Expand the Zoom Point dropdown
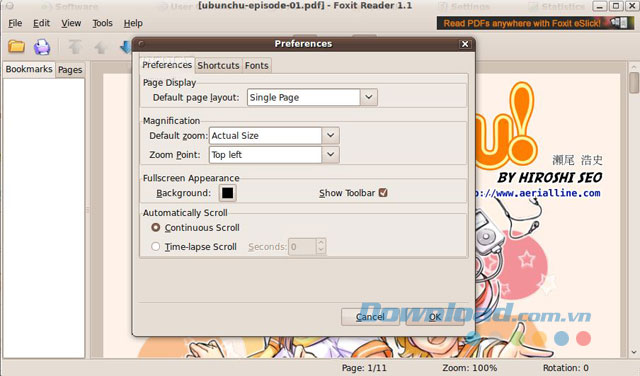 pos(330,155)
